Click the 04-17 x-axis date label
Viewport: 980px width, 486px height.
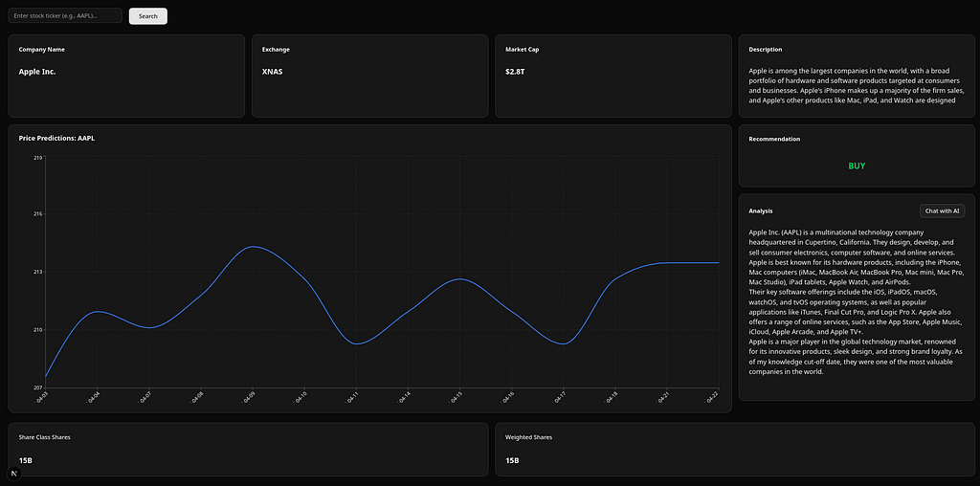[559, 398]
